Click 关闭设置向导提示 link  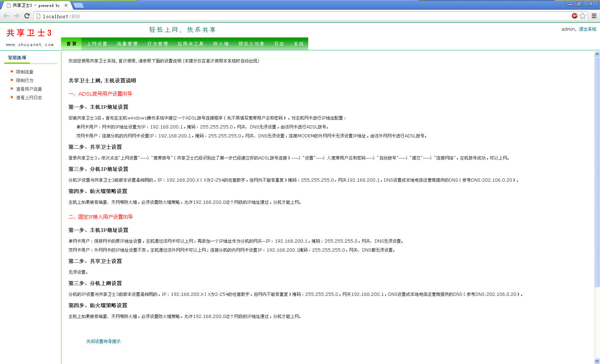[103, 342]
